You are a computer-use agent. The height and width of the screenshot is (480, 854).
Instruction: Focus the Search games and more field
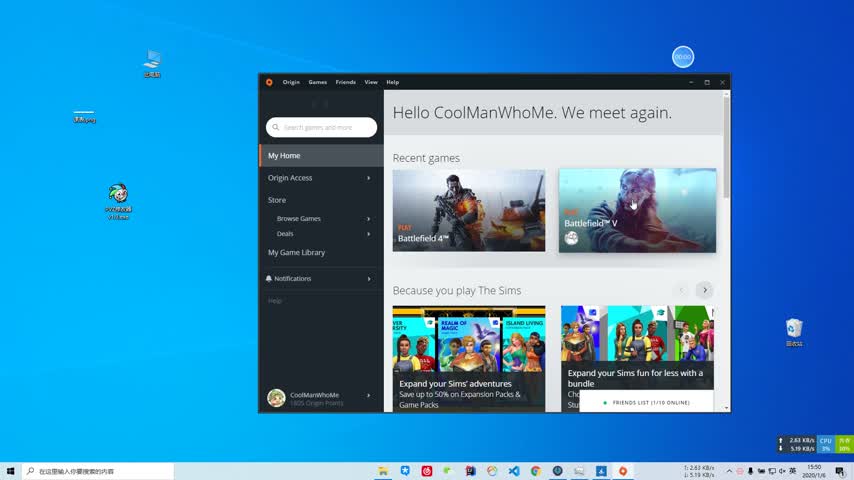(x=321, y=127)
